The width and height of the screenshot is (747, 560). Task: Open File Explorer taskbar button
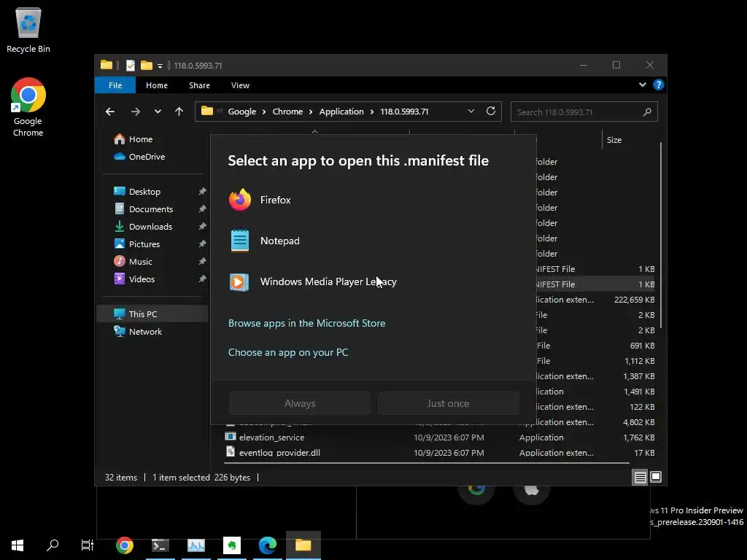(x=303, y=545)
